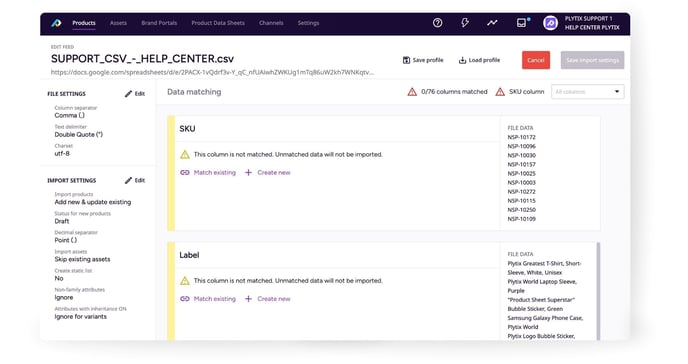Click warning icon in Label card

point(185,281)
